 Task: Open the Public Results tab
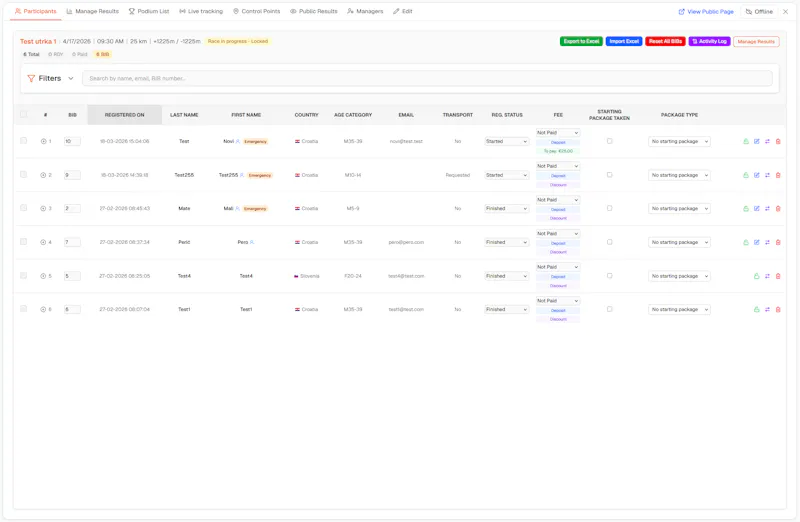tap(314, 11)
